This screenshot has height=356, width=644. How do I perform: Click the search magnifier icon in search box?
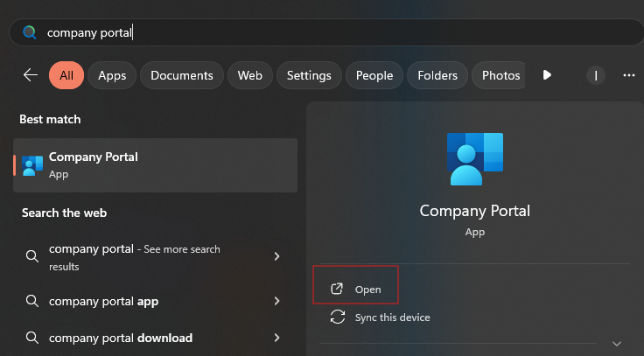tap(30, 32)
